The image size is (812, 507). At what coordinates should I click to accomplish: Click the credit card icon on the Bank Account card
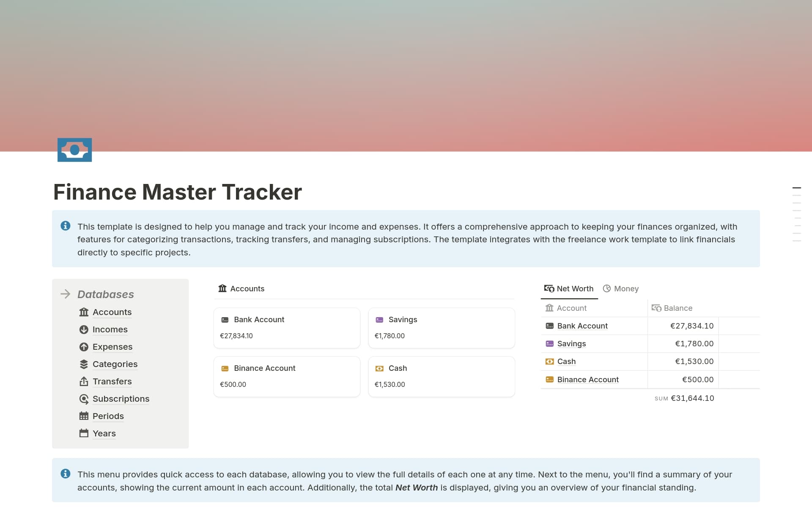(x=225, y=320)
